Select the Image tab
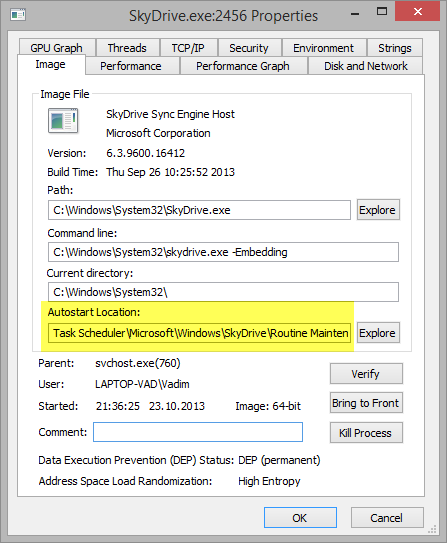This screenshot has width=447, height=543. point(51,64)
